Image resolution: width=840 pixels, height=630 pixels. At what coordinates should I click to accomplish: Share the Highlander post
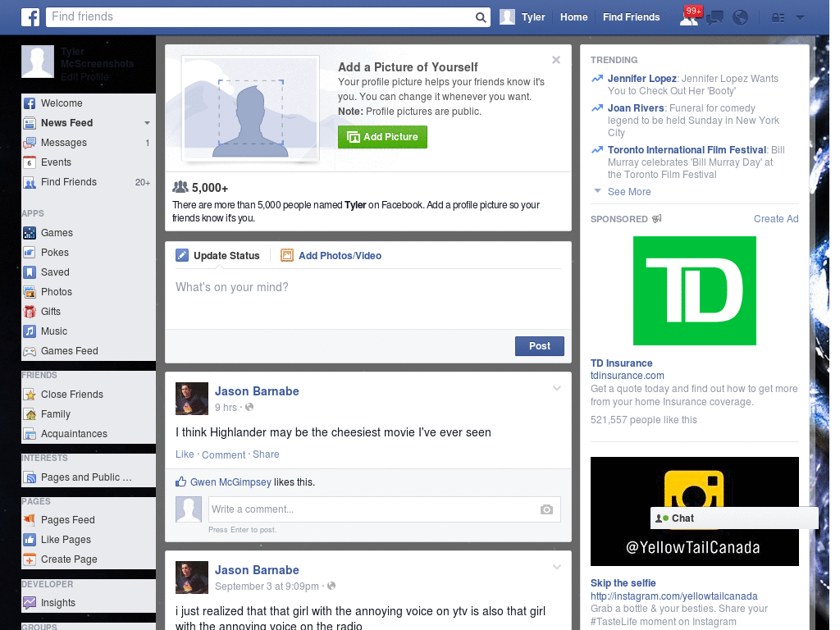pos(266,454)
